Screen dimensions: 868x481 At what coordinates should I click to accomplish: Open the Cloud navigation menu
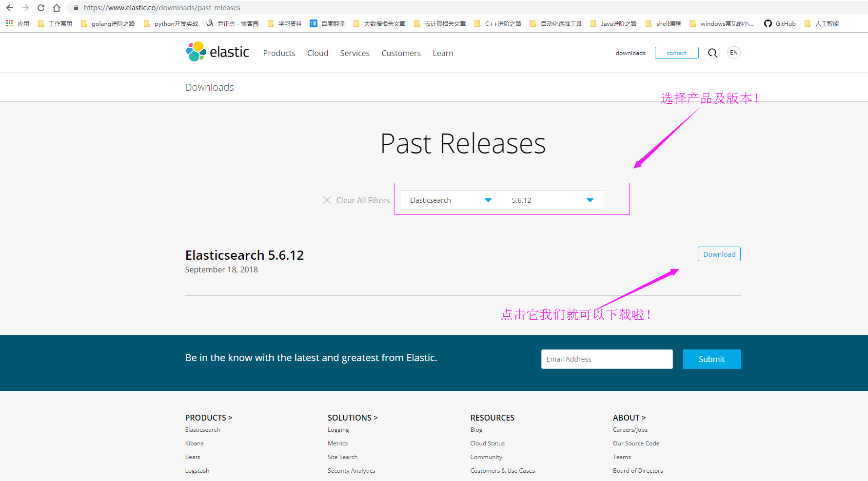[x=318, y=53]
